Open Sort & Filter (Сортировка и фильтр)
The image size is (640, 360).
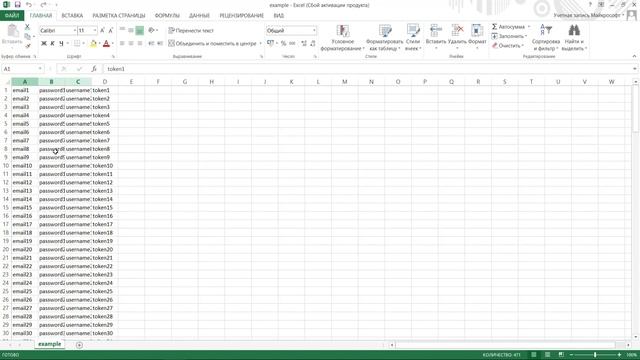546,38
